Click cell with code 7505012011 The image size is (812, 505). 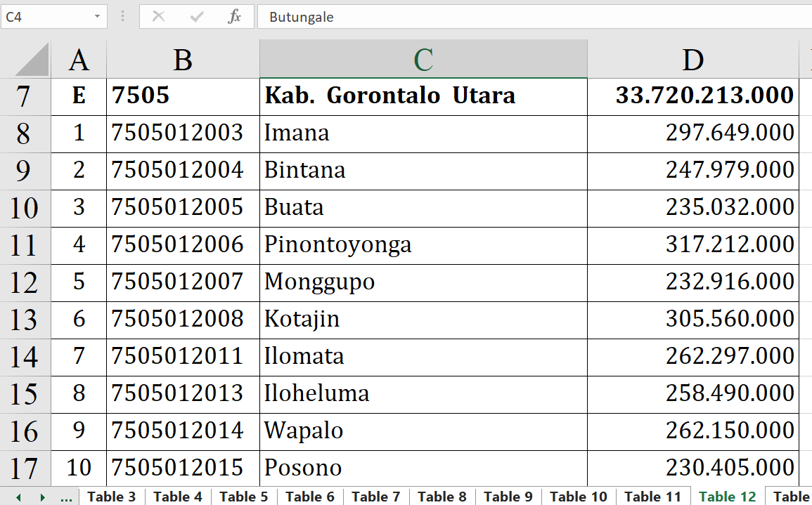tap(183, 356)
